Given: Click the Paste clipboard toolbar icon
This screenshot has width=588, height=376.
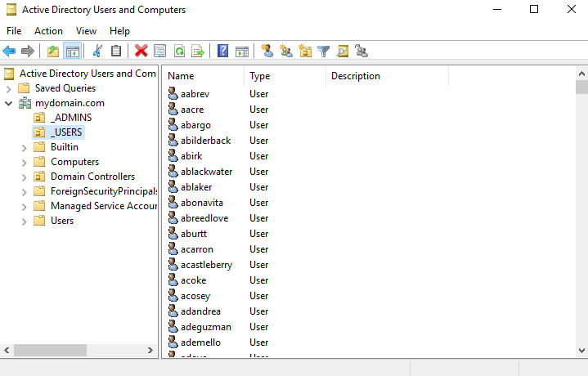Looking at the screenshot, I should point(116,51).
